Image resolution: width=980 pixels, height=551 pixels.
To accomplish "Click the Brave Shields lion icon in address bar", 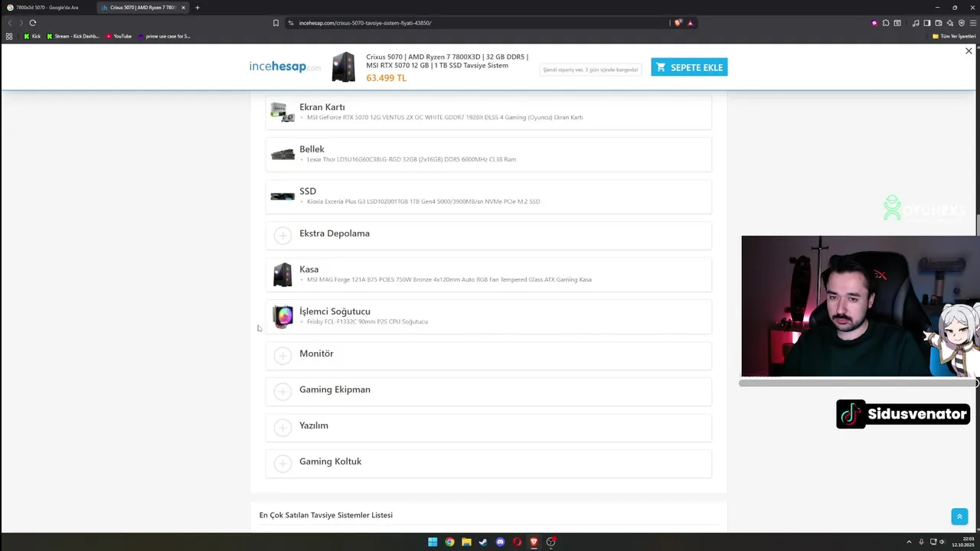I will click(678, 23).
